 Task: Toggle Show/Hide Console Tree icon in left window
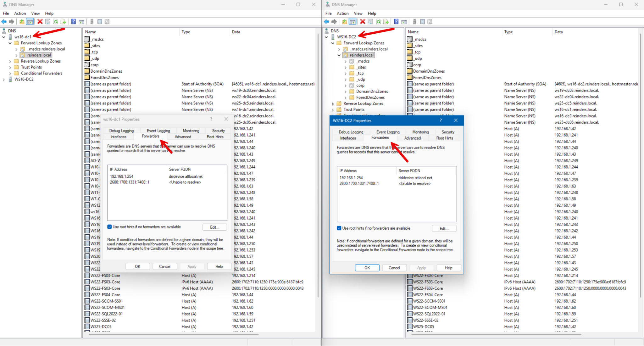[30, 22]
